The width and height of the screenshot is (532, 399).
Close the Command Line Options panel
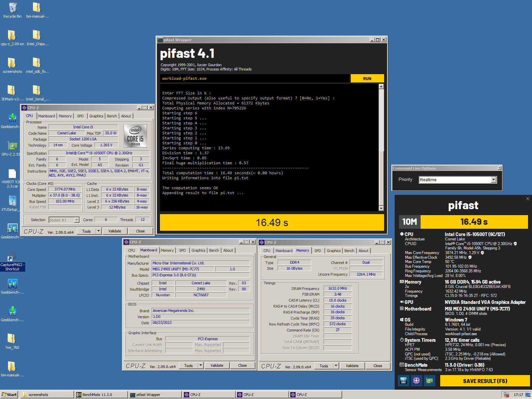pos(499,168)
